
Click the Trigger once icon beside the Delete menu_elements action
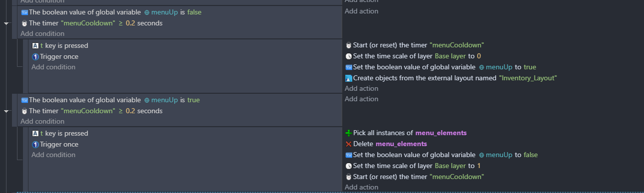[x=35, y=144]
